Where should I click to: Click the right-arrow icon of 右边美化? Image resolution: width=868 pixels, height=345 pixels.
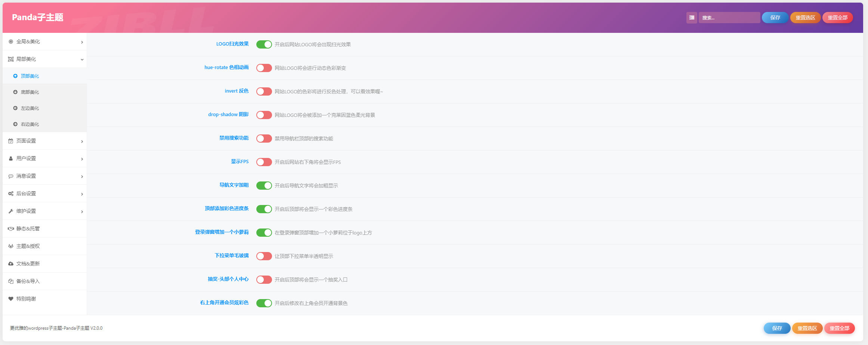(15, 124)
